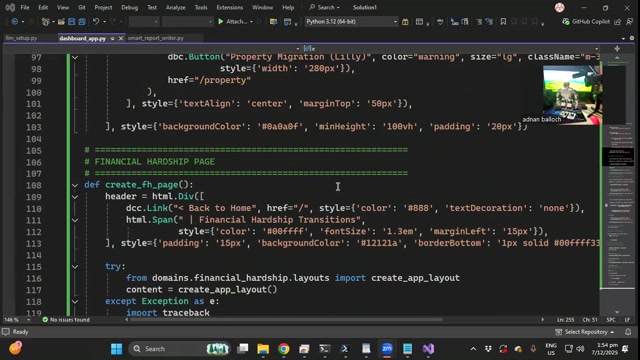Screen dimensions: 640x360
Task: Open the File menu
Action: (25, 7)
